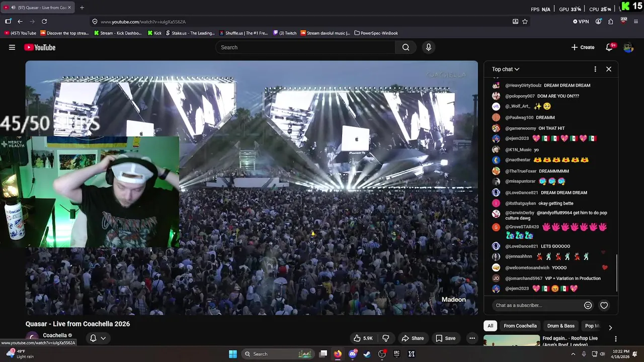This screenshot has height=362, width=644.
Task: Click the Windows taskbar Search box
Action: click(277, 354)
